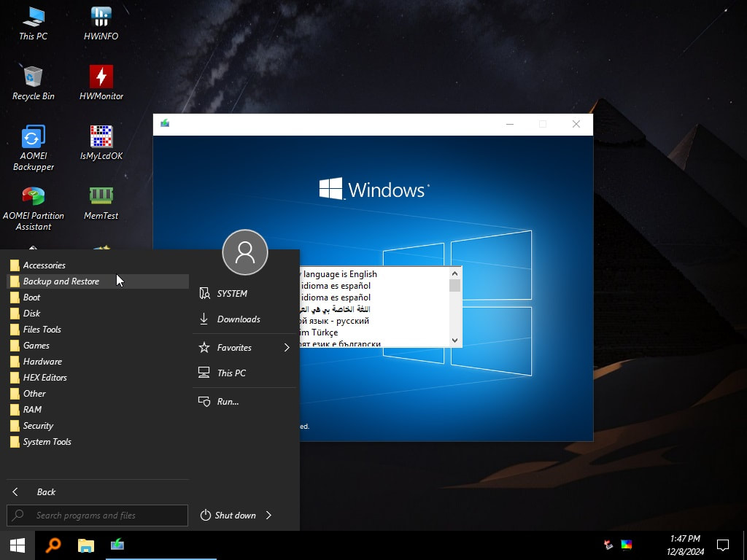This screenshot has height=560, width=747.
Task: Open the HEX Editors folder
Action: point(98,378)
